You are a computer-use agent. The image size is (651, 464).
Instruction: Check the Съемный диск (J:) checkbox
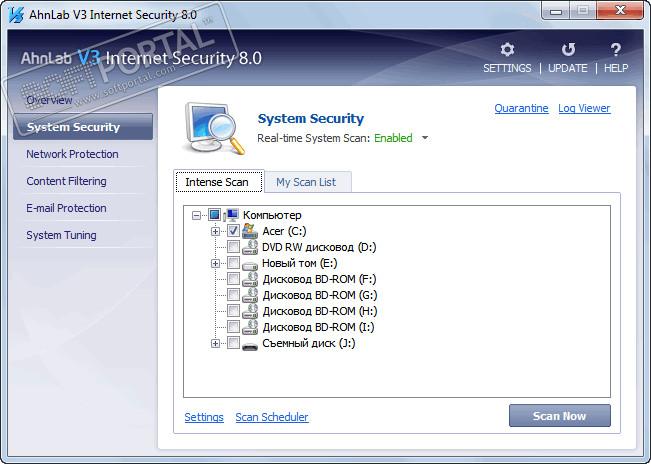click(233, 343)
